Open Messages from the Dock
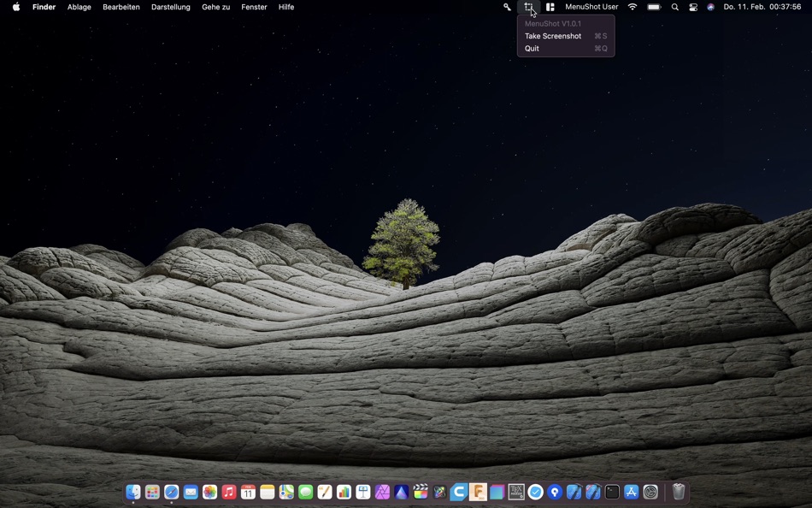 (x=305, y=492)
